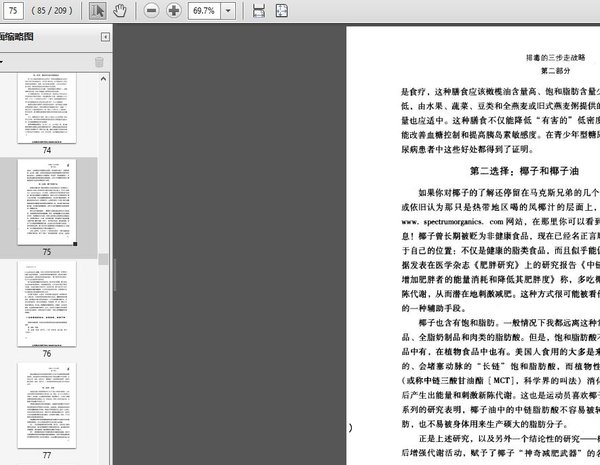Choose the Hand pan tool
The image size is (600, 465).
(x=120, y=11)
